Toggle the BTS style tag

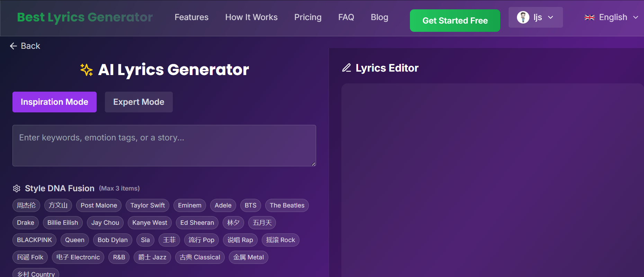[251, 205]
